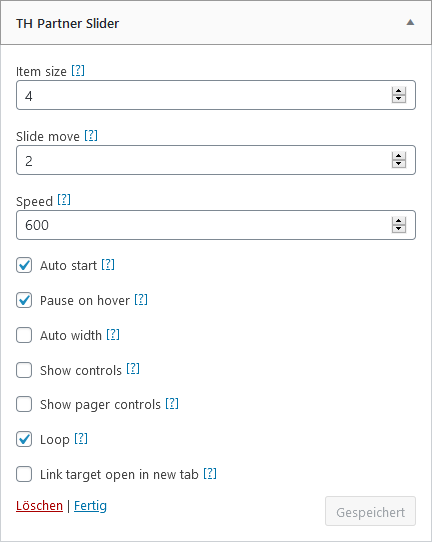Tick the Show controls checkbox

[x=24, y=370]
